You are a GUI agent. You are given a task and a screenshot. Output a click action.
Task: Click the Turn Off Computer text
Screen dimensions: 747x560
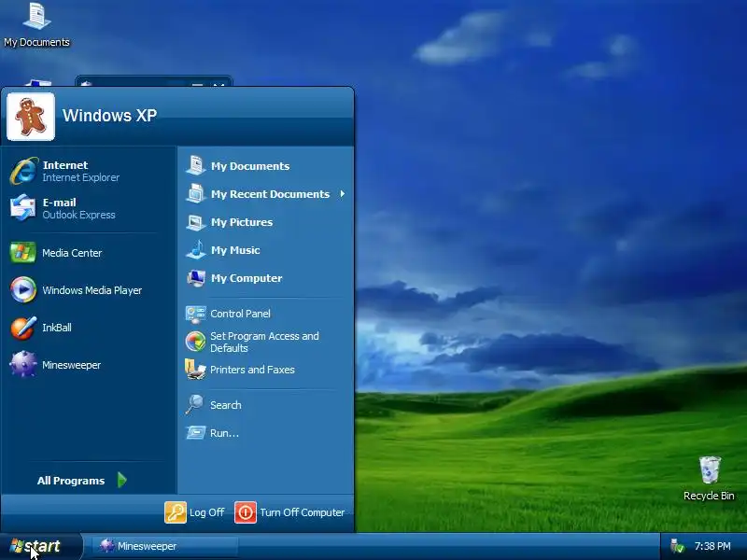302,512
